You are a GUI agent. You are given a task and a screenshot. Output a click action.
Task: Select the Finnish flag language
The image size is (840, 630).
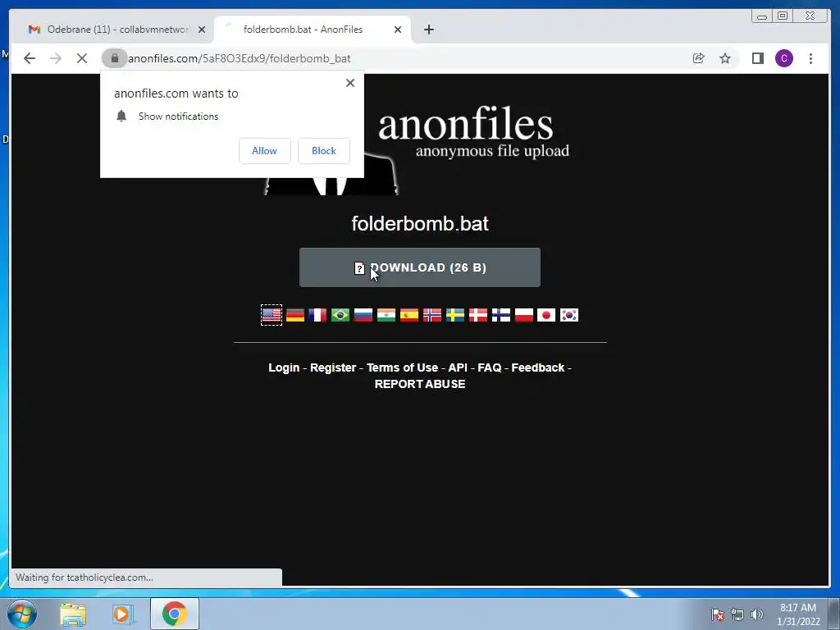click(x=501, y=315)
